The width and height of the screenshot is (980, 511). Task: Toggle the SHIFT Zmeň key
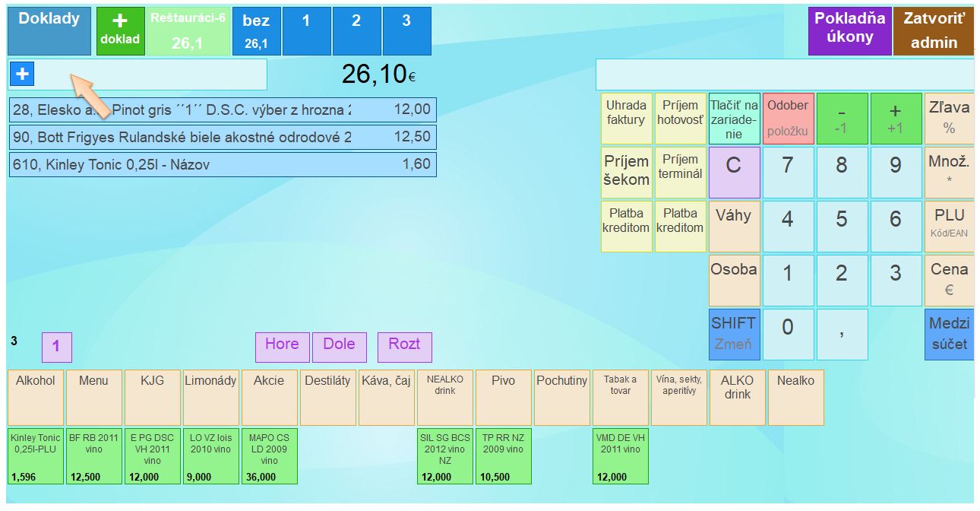coord(733,334)
